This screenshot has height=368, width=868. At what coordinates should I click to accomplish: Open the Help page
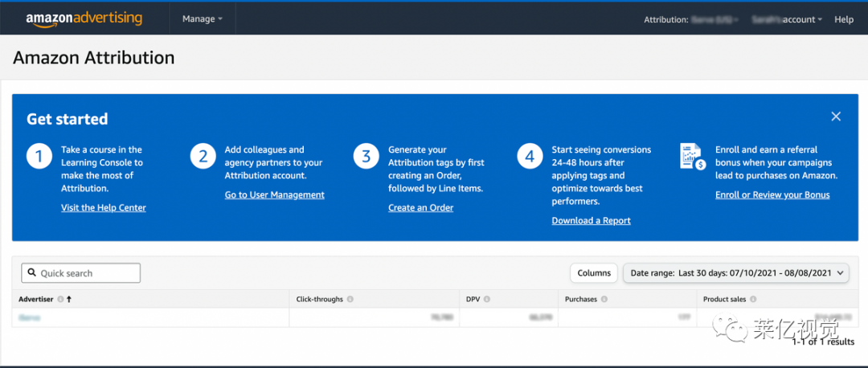tap(844, 19)
